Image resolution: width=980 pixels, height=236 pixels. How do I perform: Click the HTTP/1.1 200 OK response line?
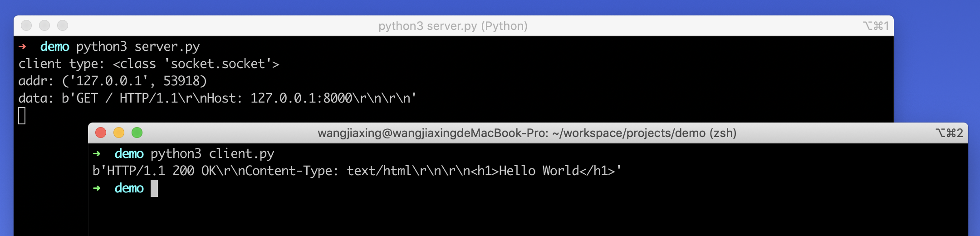pyautogui.click(x=357, y=171)
